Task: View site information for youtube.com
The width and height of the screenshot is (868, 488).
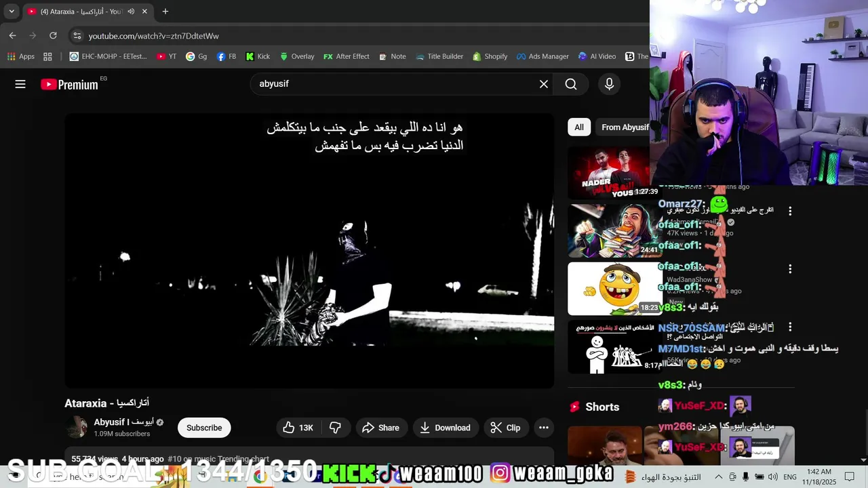Action: [x=77, y=36]
